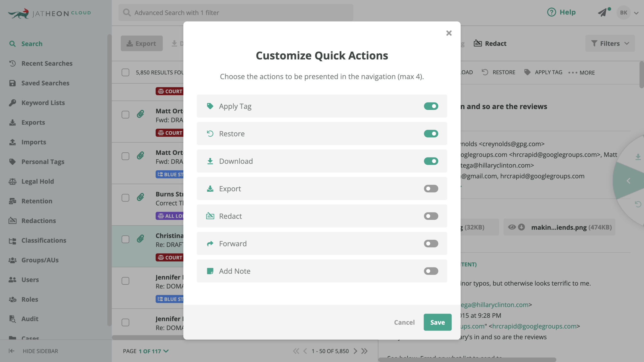Save the quick action customization
Viewport: 644px width, 362px height.
(x=437, y=322)
